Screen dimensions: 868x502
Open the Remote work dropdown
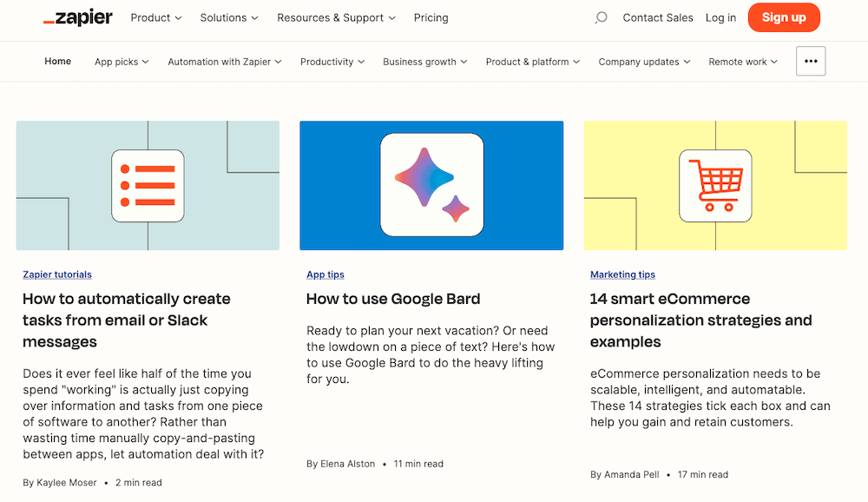tap(742, 62)
